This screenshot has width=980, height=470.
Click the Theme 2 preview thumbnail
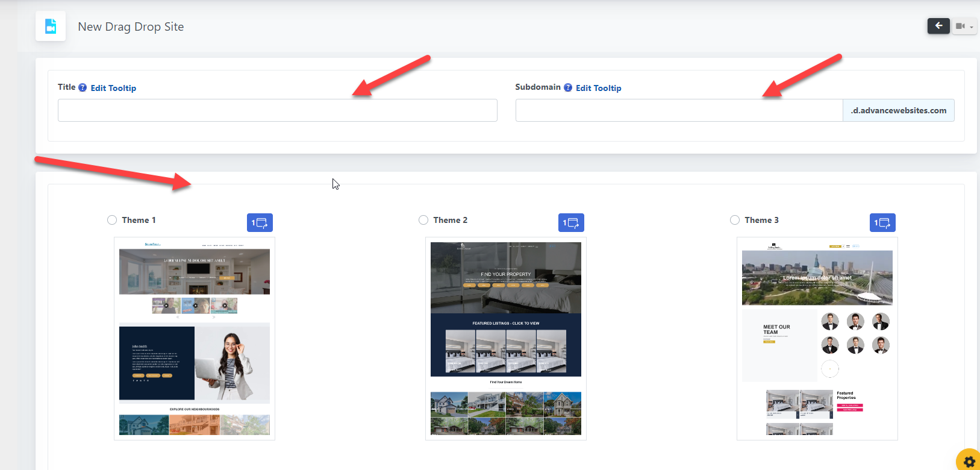coord(506,338)
